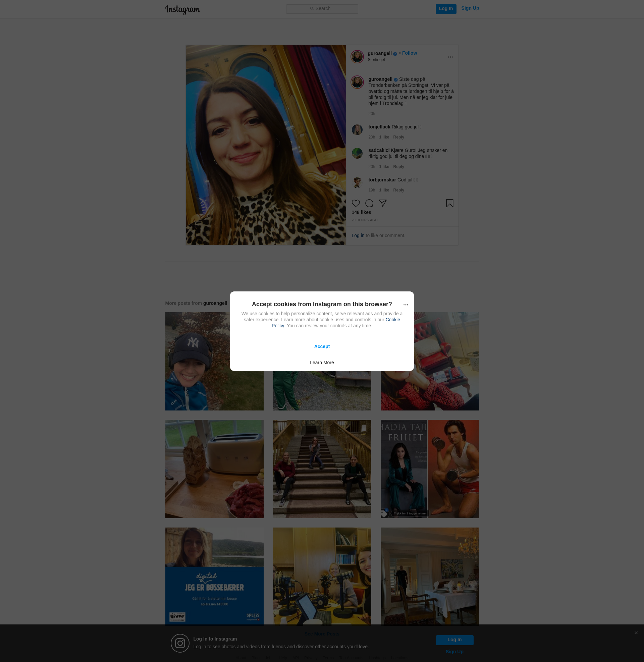
Task: Close the bottom login banner
Action: tap(636, 633)
